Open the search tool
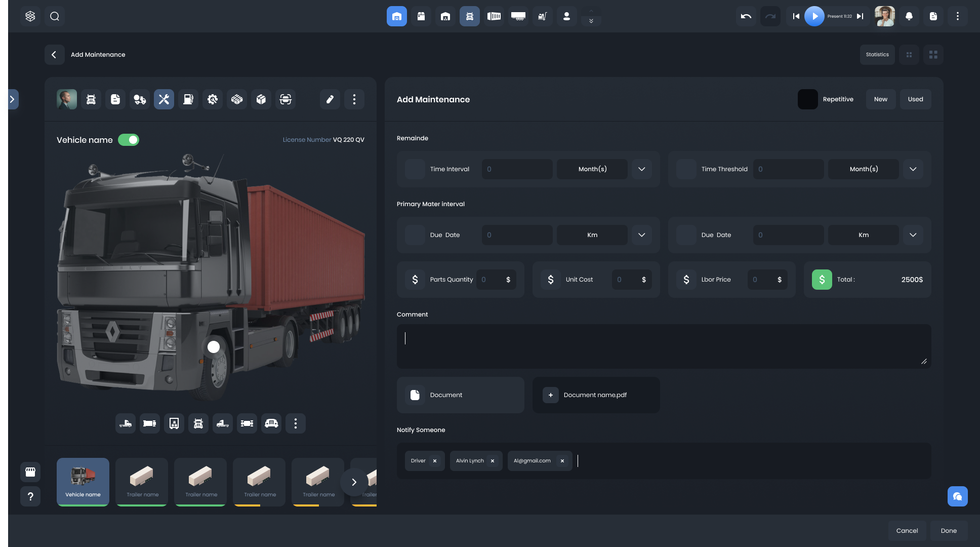This screenshot has height=547, width=980. click(55, 16)
